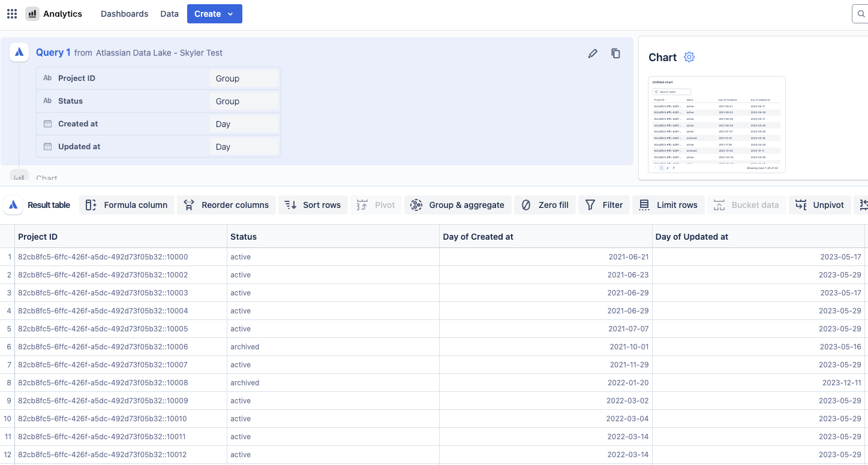
Task: Click the Atlassian icon beside Query 1
Action: 19,53
